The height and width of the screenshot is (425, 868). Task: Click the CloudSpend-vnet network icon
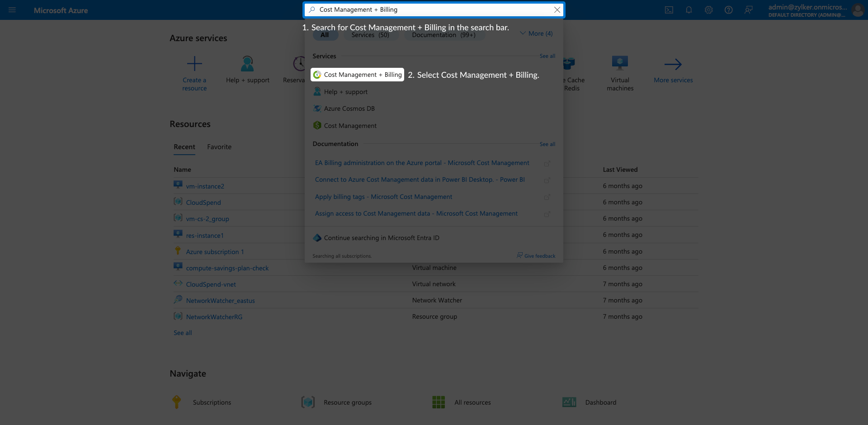pos(178,283)
